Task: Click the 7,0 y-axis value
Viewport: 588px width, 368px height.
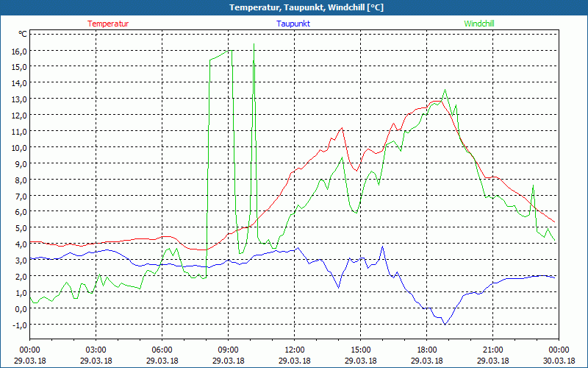Action: (21, 196)
